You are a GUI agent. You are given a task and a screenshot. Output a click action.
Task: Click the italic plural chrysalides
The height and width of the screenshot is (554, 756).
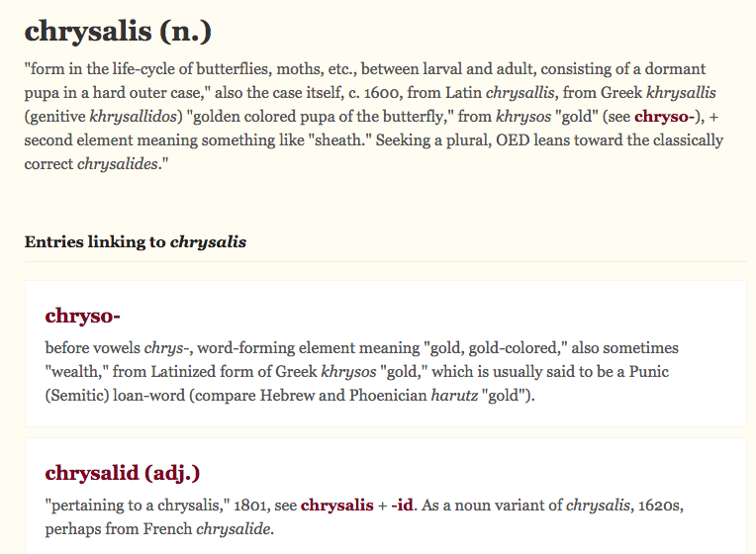(x=119, y=163)
